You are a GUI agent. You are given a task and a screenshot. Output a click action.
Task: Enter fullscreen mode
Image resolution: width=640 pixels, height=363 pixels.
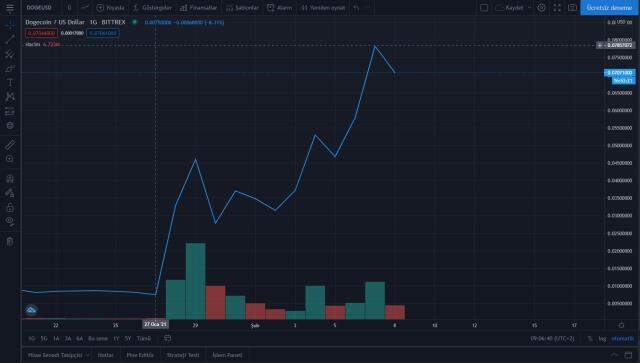tap(557, 7)
